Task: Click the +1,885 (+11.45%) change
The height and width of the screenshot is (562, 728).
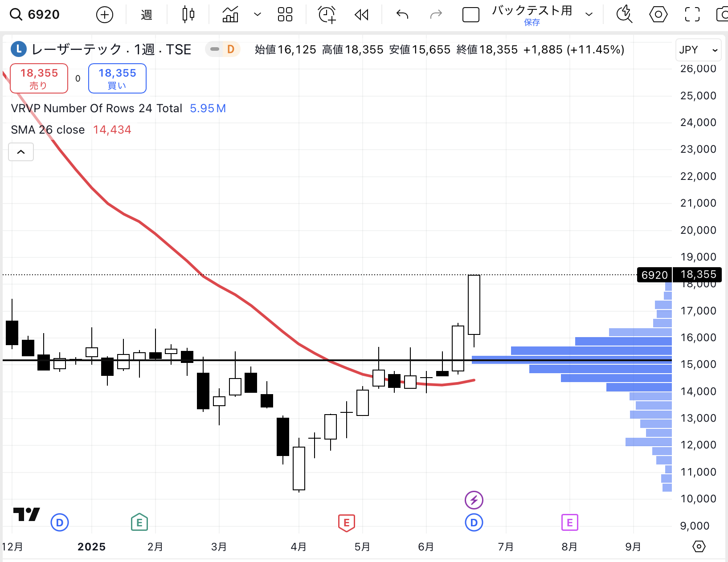Action: [574, 49]
